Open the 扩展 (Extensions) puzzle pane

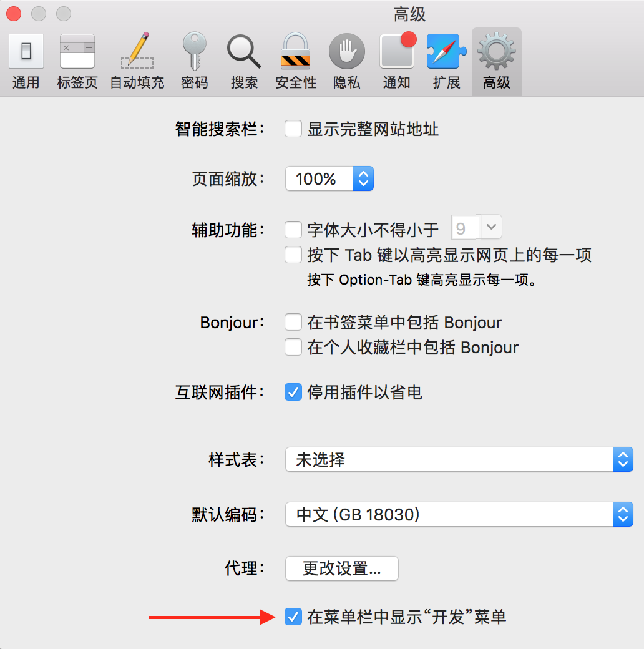(x=447, y=62)
